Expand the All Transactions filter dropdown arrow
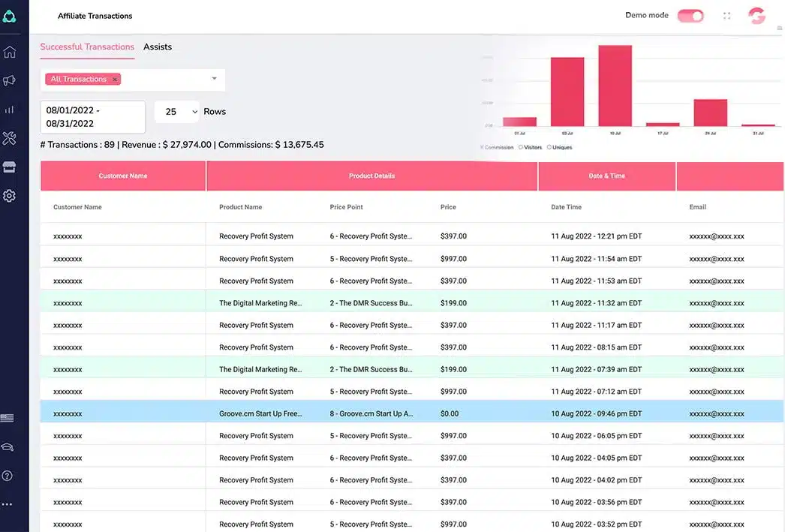 (x=214, y=79)
